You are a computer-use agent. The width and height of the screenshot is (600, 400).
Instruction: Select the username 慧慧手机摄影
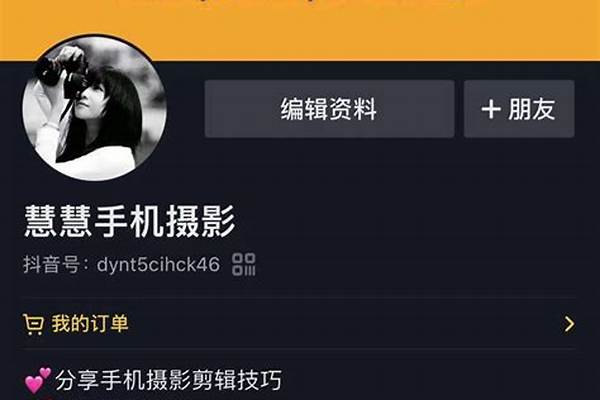[x=129, y=221]
